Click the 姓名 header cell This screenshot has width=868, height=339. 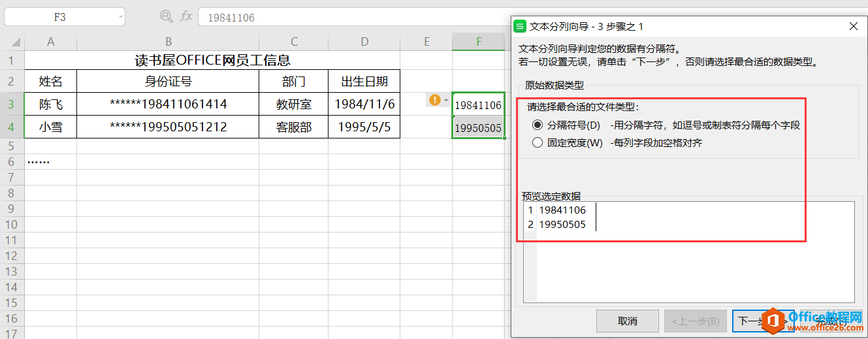[50, 82]
